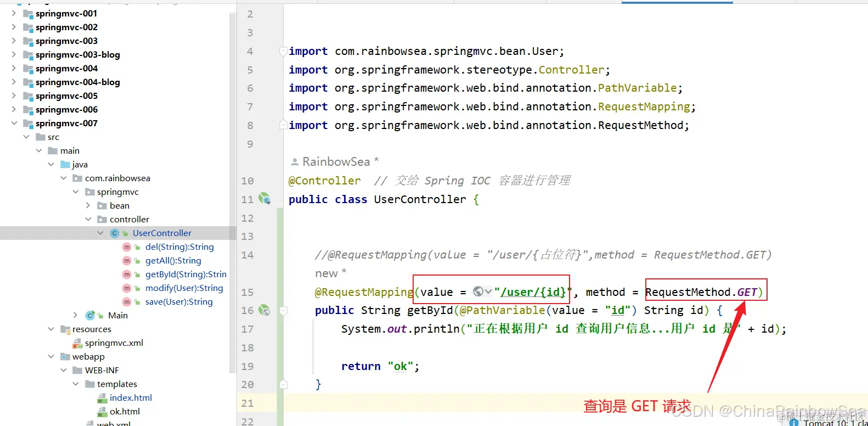Click the project panel vertical scrollbar
Viewport: 868px width, 426px height.
pos(233,192)
